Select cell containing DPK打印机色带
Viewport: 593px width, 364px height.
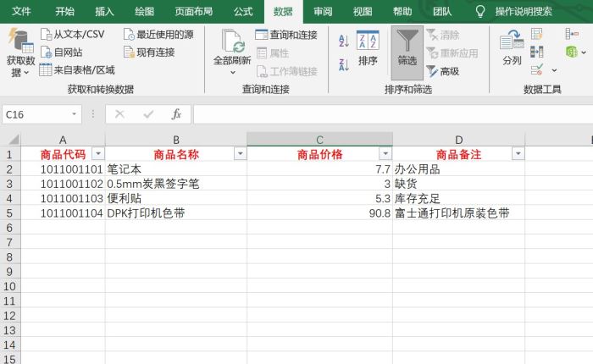point(175,213)
